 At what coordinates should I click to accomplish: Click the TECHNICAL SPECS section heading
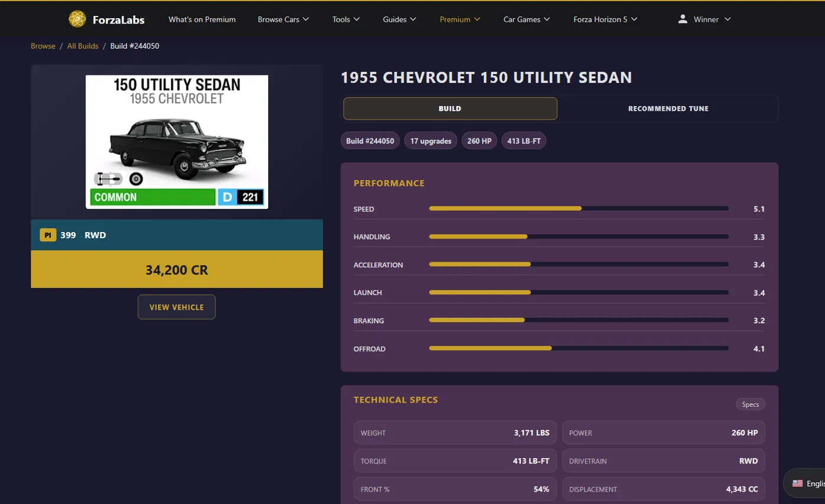click(396, 400)
